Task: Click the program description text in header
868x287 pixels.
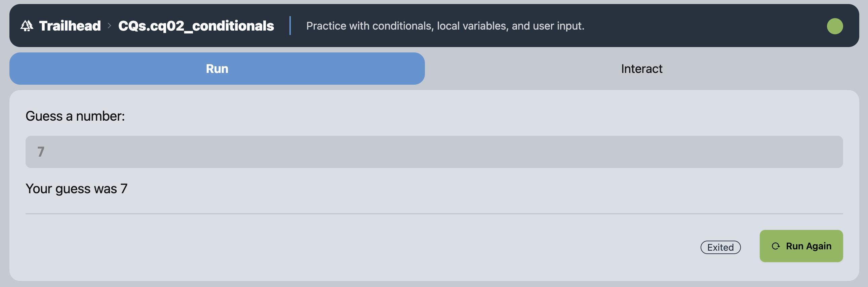Action: click(445, 26)
